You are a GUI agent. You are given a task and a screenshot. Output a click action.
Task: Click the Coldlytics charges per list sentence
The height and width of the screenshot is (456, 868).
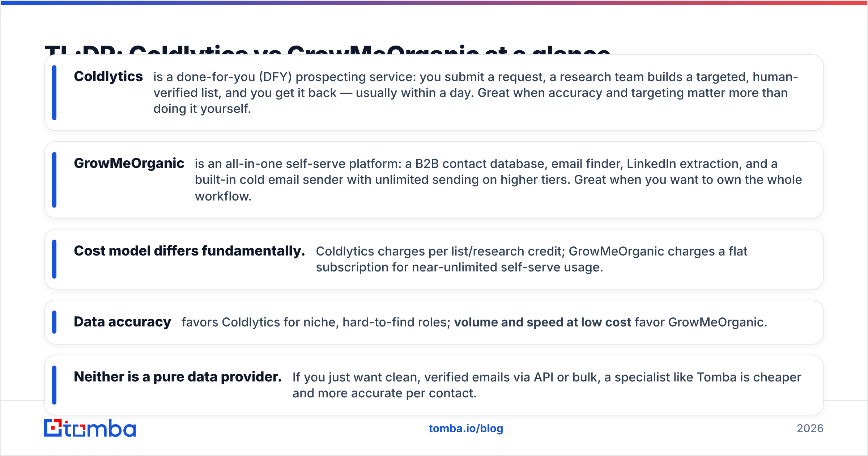coord(531,259)
